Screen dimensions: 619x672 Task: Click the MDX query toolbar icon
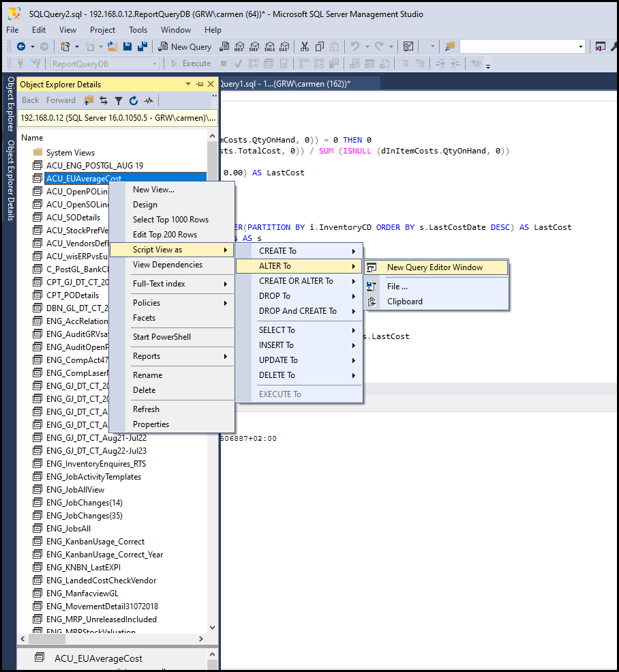pos(239,46)
